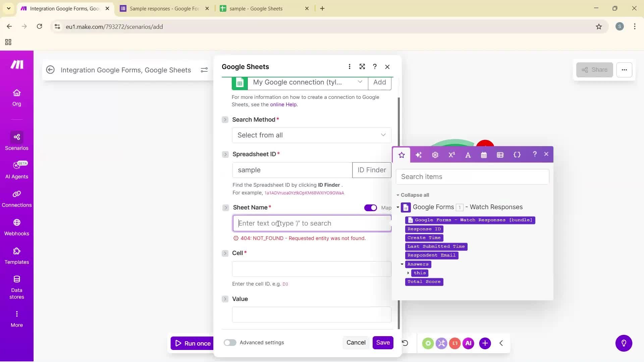The height and width of the screenshot is (362, 644).
Task: Open the variables tab in mapping panel
Action: click(x=517, y=155)
